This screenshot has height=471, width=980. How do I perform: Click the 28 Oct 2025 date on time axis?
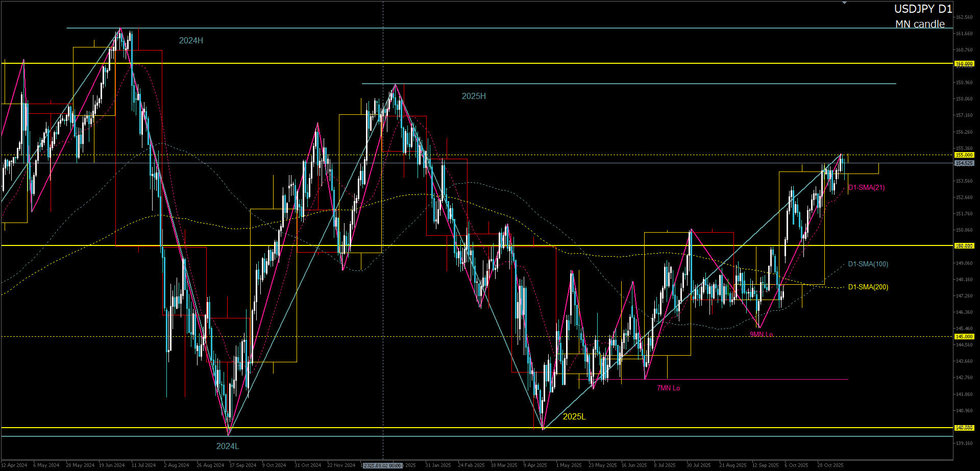[830, 465]
